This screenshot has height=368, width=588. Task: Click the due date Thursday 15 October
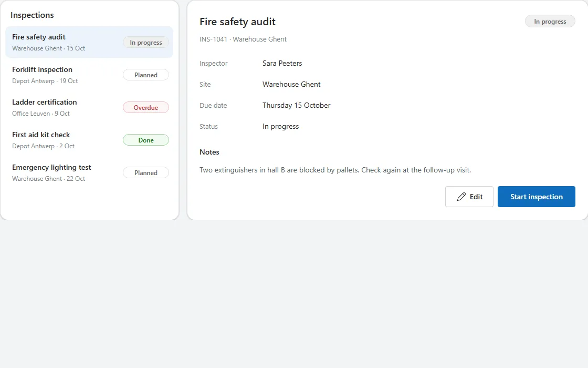pos(296,105)
